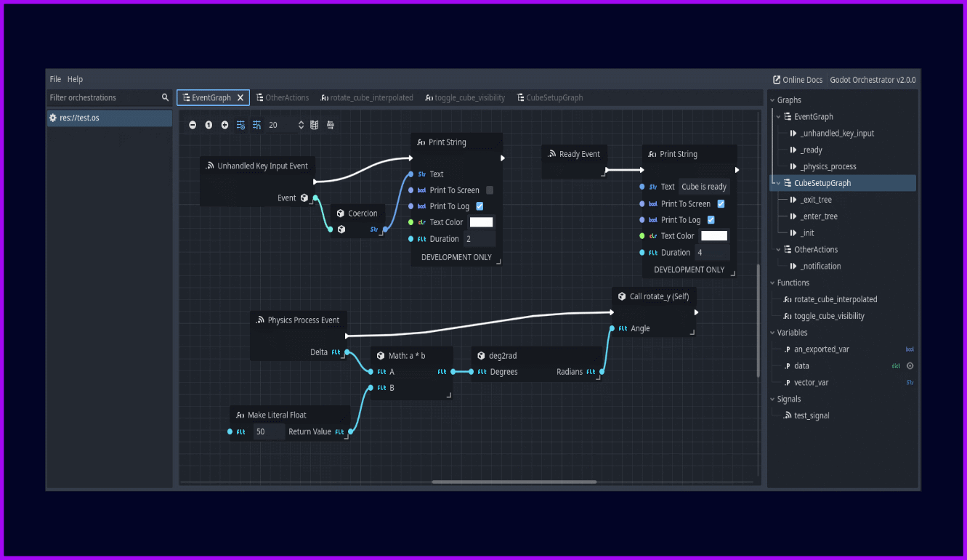The image size is (967, 560).
Task: Click the snap distance stepper arrows
Action: tap(301, 125)
